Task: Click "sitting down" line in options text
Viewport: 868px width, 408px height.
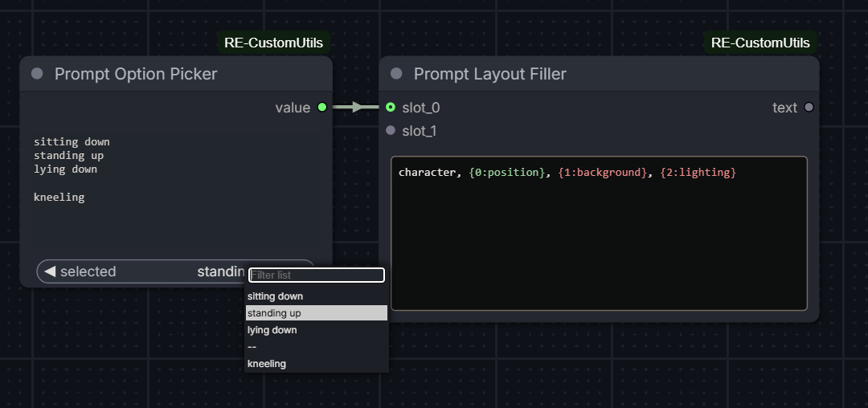Action: [x=72, y=142]
